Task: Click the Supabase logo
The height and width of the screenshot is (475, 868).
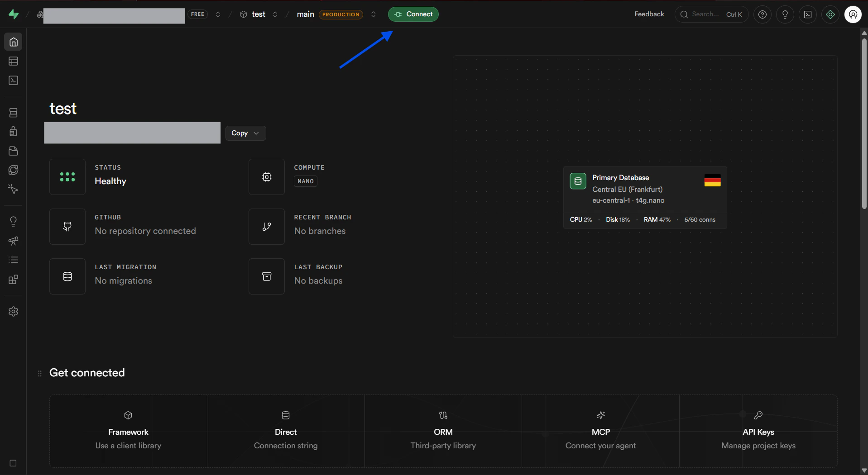Action: click(x=14, y=14)
